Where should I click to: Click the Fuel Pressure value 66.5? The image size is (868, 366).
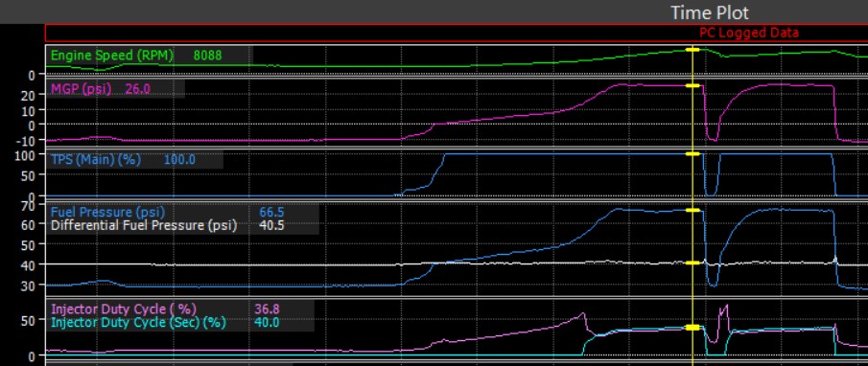coord(271,213)
